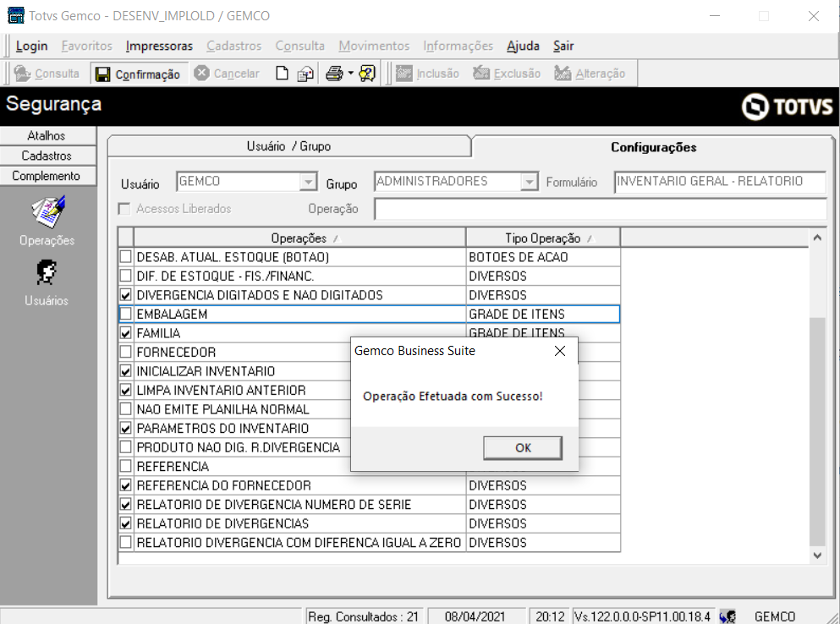
Task: Click the blank new page icon
Action: (x=282, y=74)
